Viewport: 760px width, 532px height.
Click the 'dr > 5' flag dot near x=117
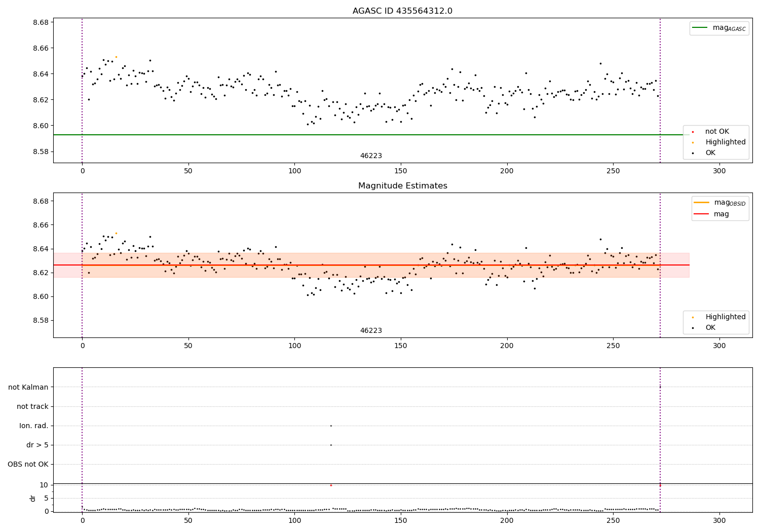point(331,445)
